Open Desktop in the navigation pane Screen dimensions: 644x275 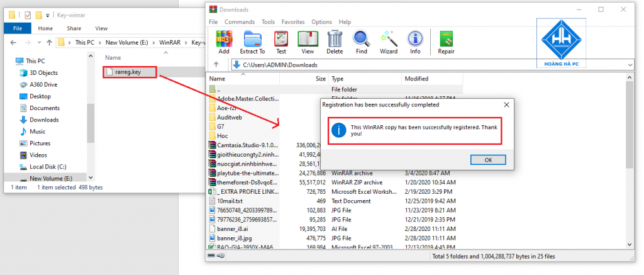click(40, 96)
